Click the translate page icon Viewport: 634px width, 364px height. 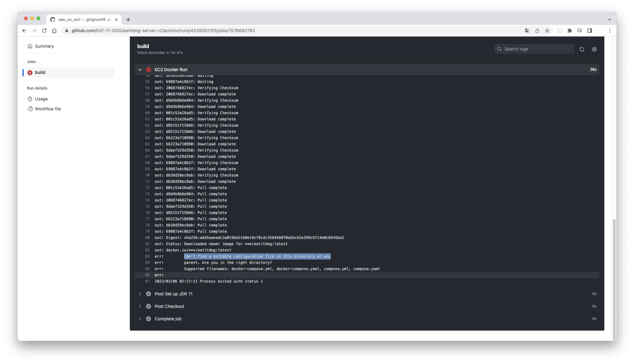527,31
